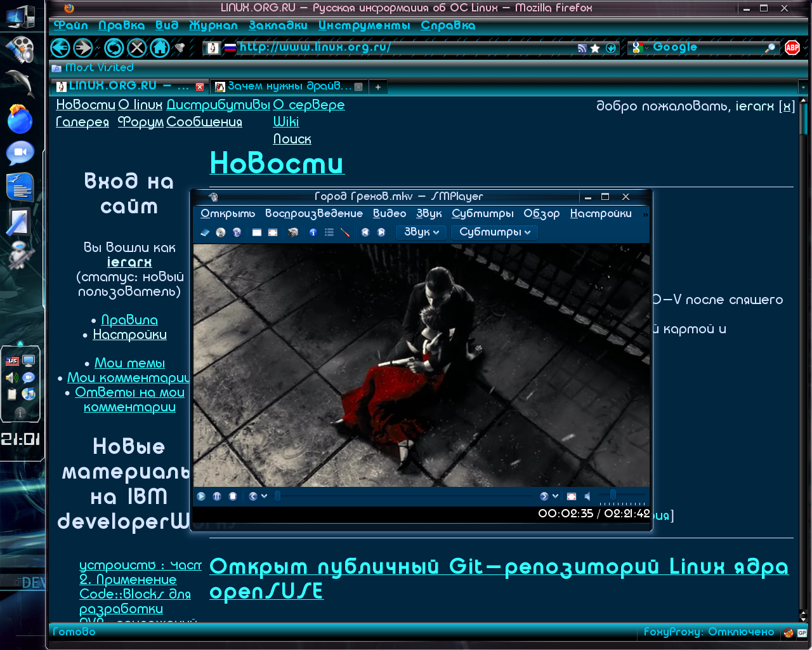Open the Закладки menu in Firefox
812x650 pixels.
[x=278, y=25]
